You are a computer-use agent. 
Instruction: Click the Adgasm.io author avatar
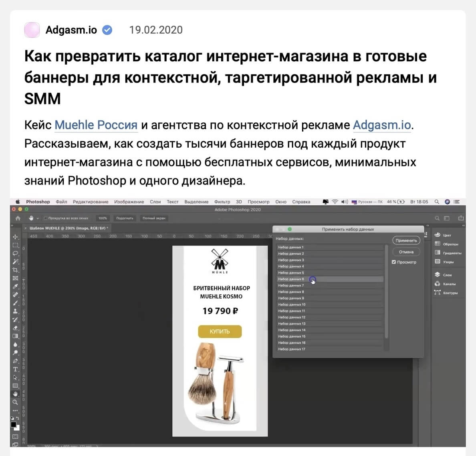[x=32, y=30]
